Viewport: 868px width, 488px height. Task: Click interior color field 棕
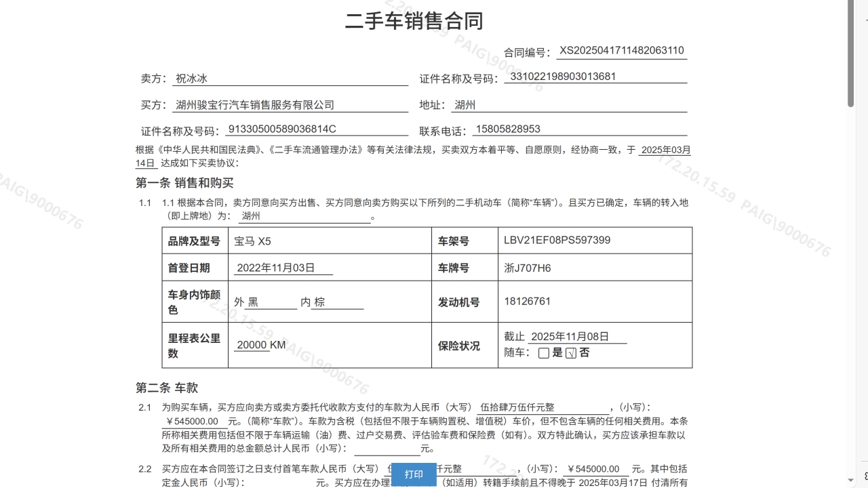click(338, 302)
